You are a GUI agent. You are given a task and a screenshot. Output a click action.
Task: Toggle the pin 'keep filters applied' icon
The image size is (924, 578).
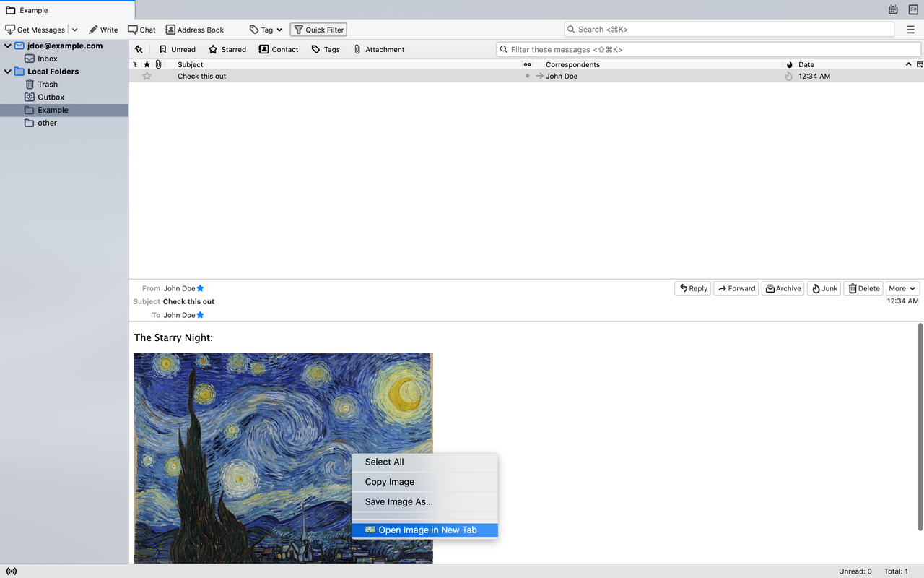click(139, 49)
